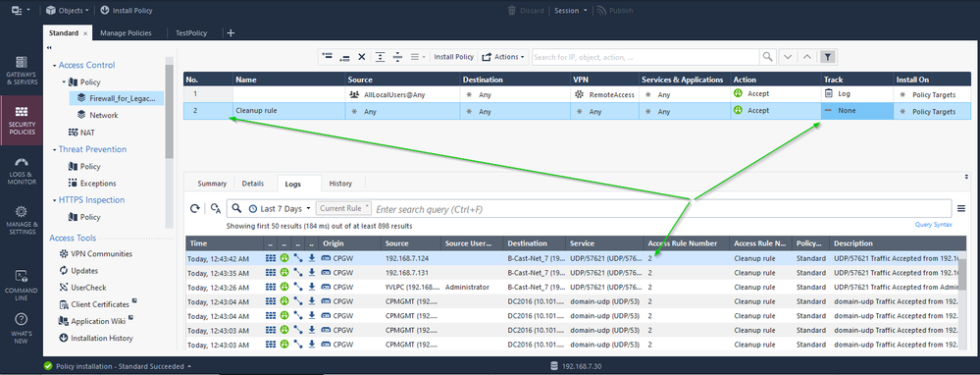Close the Standard policy tab
This screenshot has height=375, width=980.
[85, 33]
